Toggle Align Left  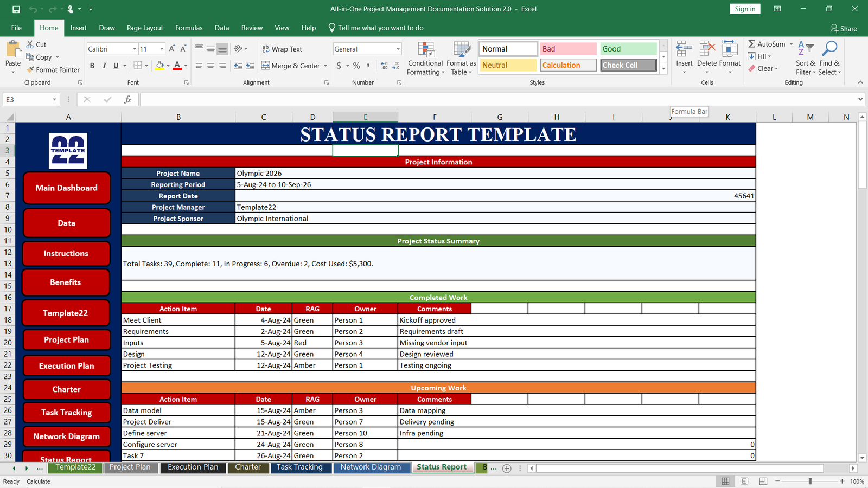coord(199,66)
